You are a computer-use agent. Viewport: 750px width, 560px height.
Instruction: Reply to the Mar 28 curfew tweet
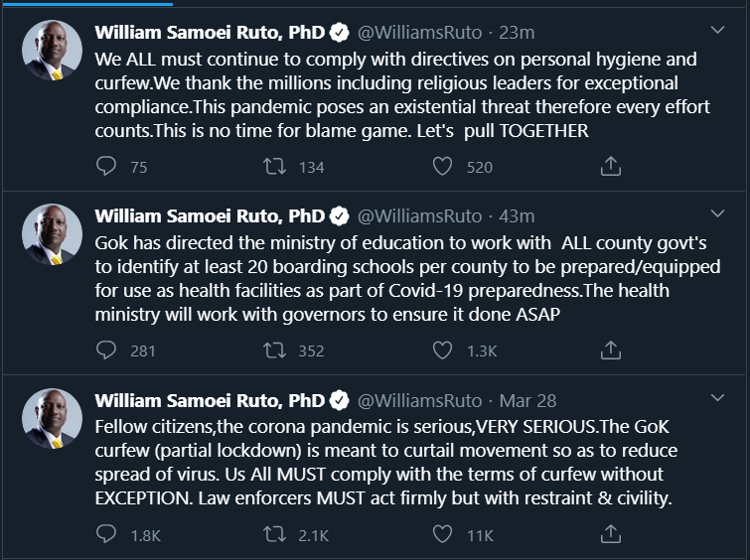(106, 534)
